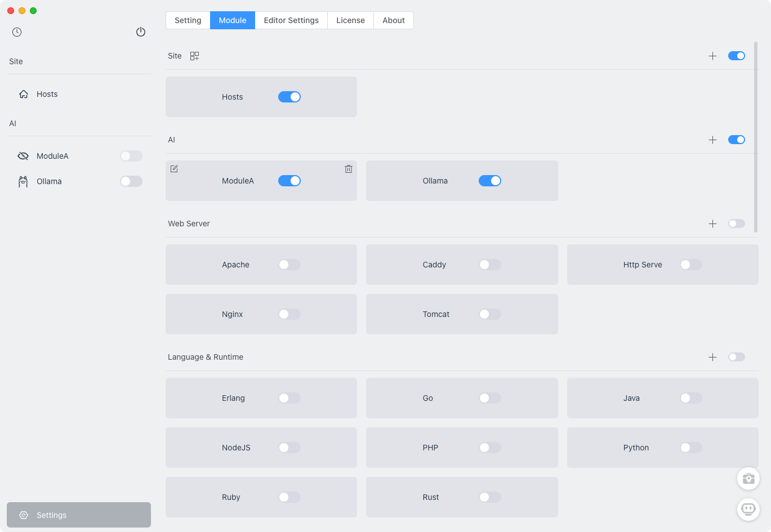Open the License tab
The image size is (771, 532).
pyautogui.click(x=350, y=20)
